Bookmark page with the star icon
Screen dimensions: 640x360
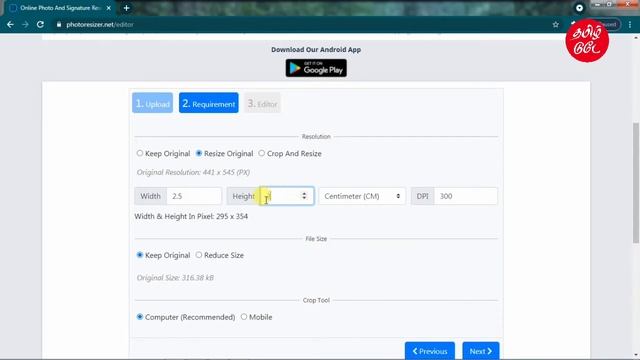(x=556, y=24)
